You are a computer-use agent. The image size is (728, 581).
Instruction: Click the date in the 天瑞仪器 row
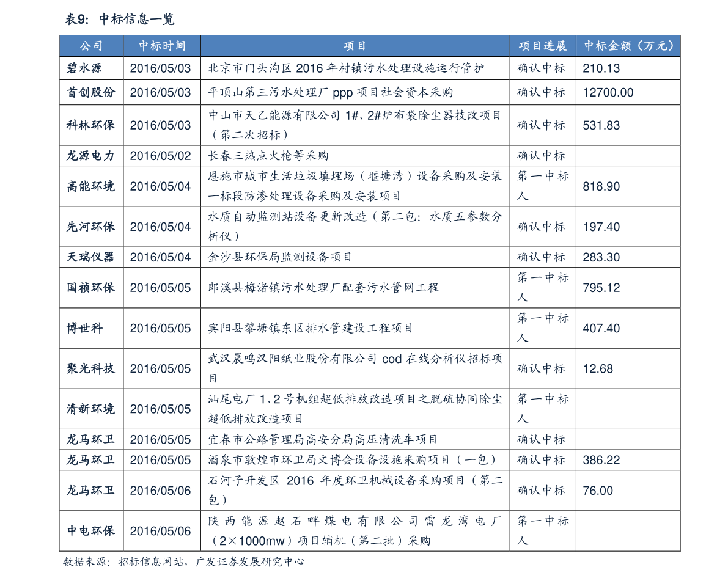160,257
